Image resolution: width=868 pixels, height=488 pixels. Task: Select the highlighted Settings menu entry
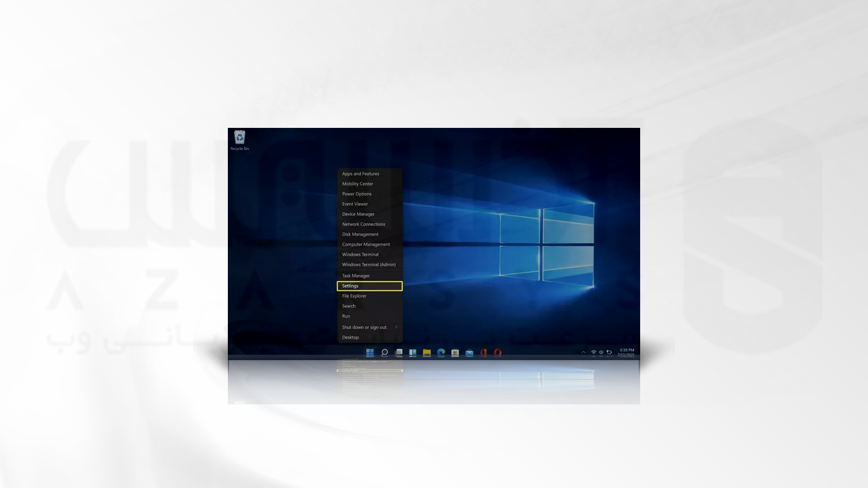point(370,286)
